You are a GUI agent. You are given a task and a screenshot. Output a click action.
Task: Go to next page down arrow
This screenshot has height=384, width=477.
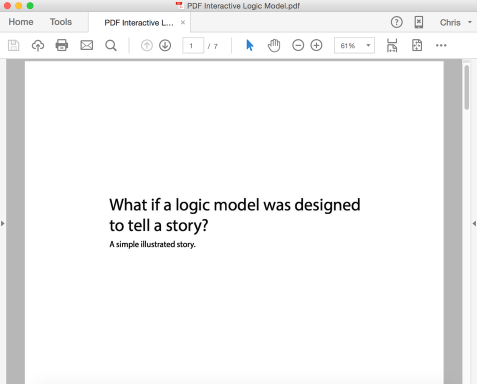165,45
